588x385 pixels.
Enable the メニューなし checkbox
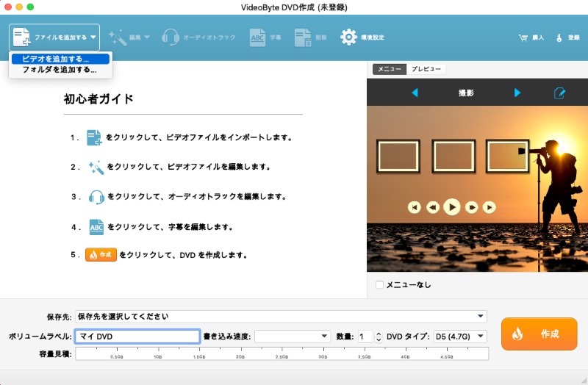(x=379, y=284)
